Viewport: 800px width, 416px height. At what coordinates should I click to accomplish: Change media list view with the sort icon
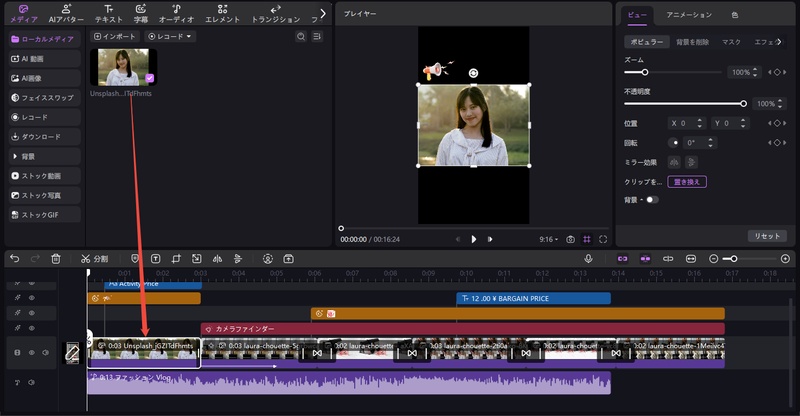[317, 36]
